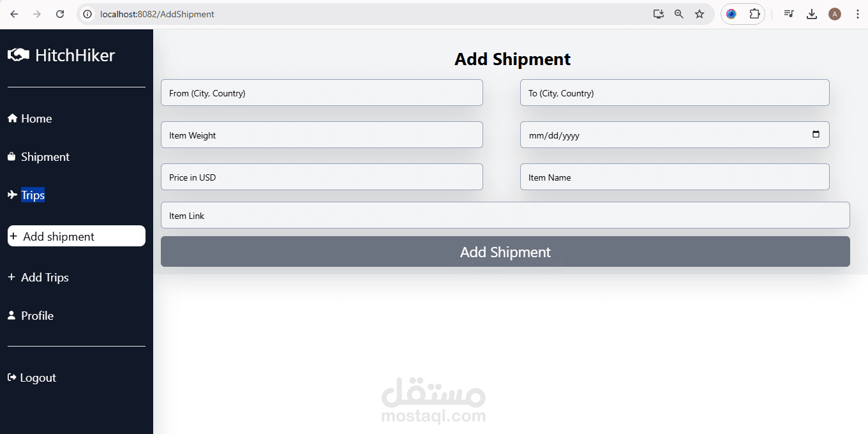This screenshot has width=868, height=434.
Task: Click the HitchHiker handshake logo icon
Action: point(19,55)
